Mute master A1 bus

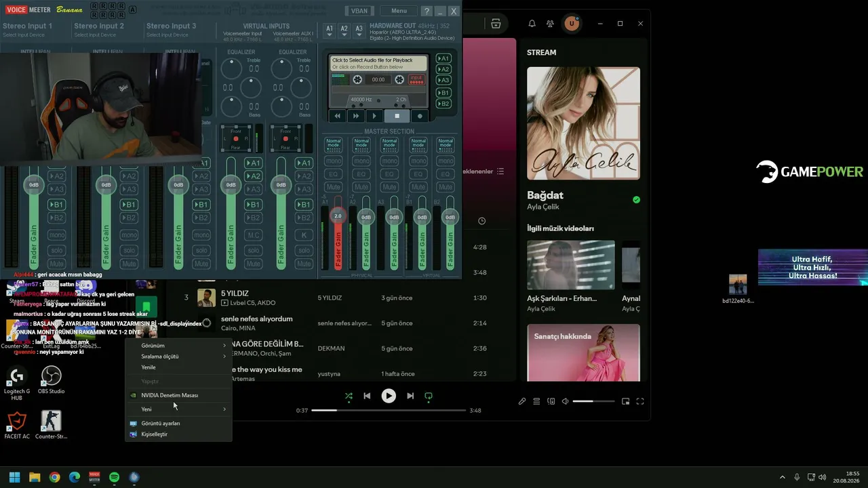click(333, 187)
